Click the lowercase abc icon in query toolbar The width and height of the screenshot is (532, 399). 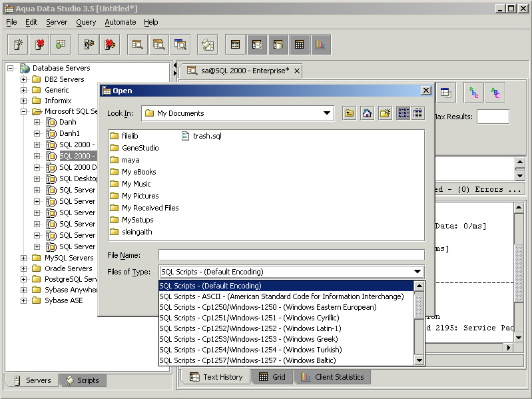pyautogui.click(x=474, y=93)
